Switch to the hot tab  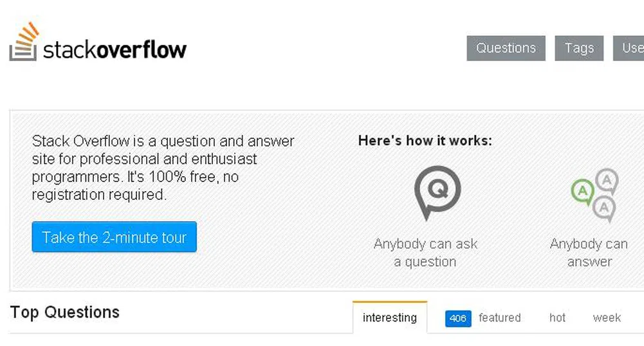(x=558, y=318)
